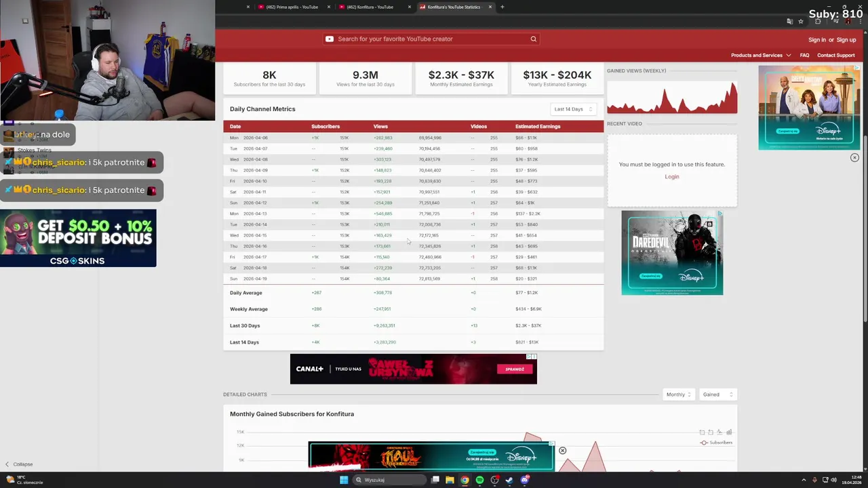Open Spotify from the taskbar
Image resolution: width=868 pixels, height=488 pixels.
tap(479, 480)
